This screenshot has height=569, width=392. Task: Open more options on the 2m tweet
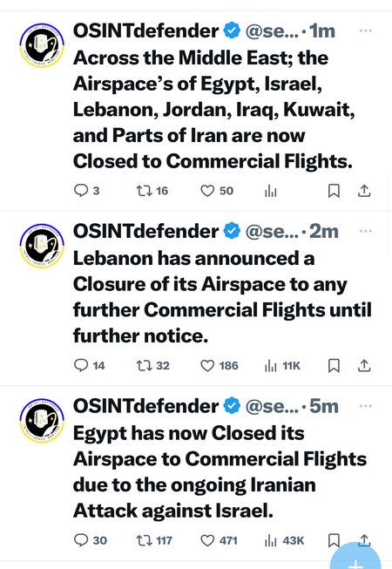(x=366, y=231)
